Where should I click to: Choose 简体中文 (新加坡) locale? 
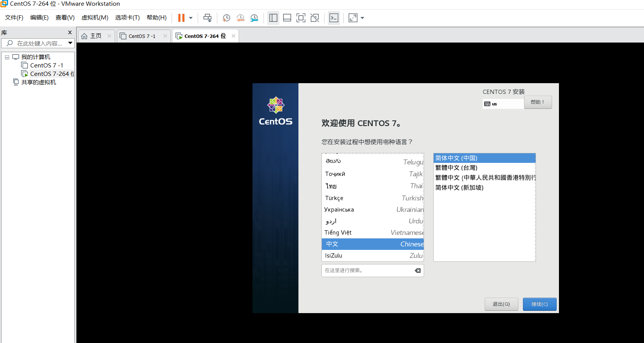click(484, 188)
